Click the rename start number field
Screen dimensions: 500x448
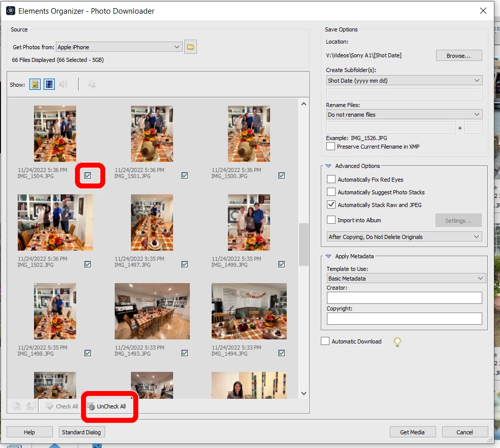click(x=473, y=127)
